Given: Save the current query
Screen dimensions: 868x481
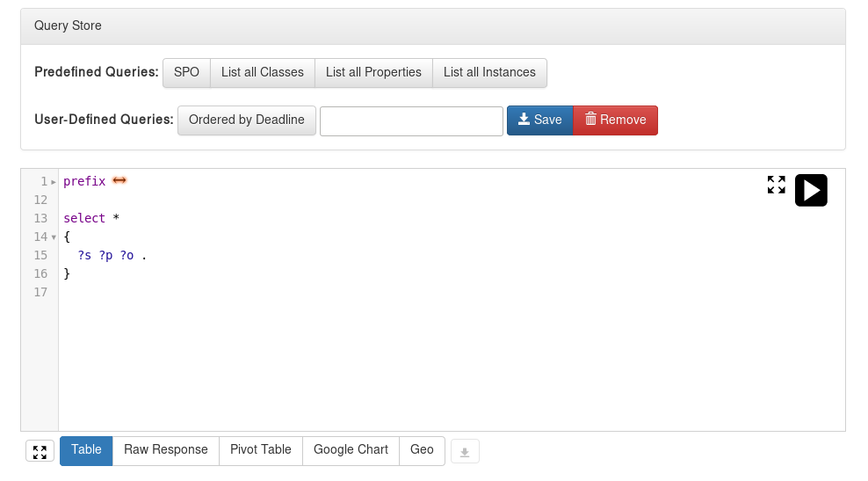Looking at the screenshot, I should (539, 120).
